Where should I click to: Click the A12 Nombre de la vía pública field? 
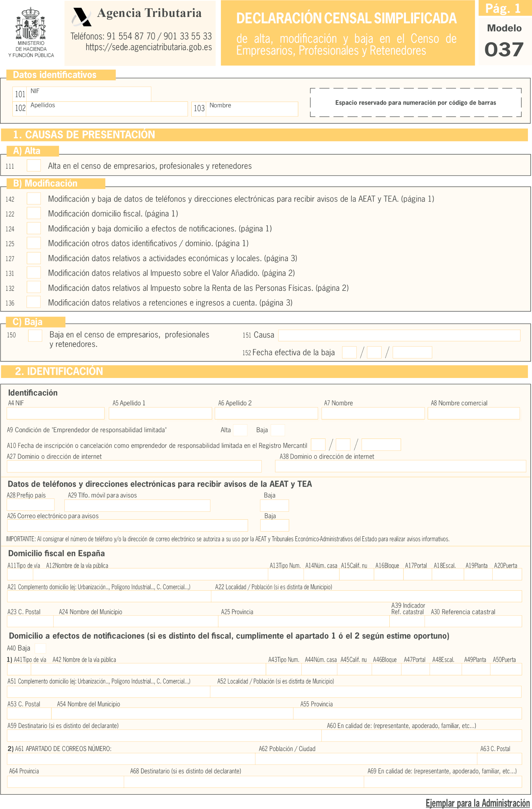[x=151, y=574]
